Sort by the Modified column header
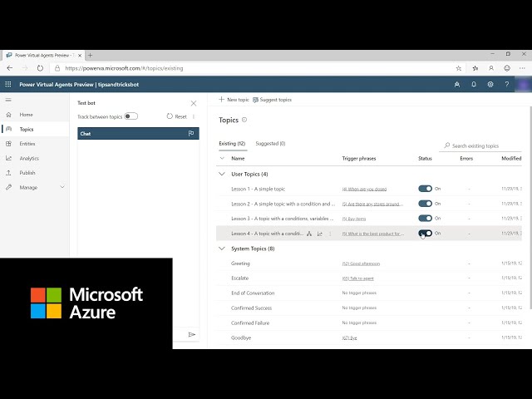 [511, 159]
